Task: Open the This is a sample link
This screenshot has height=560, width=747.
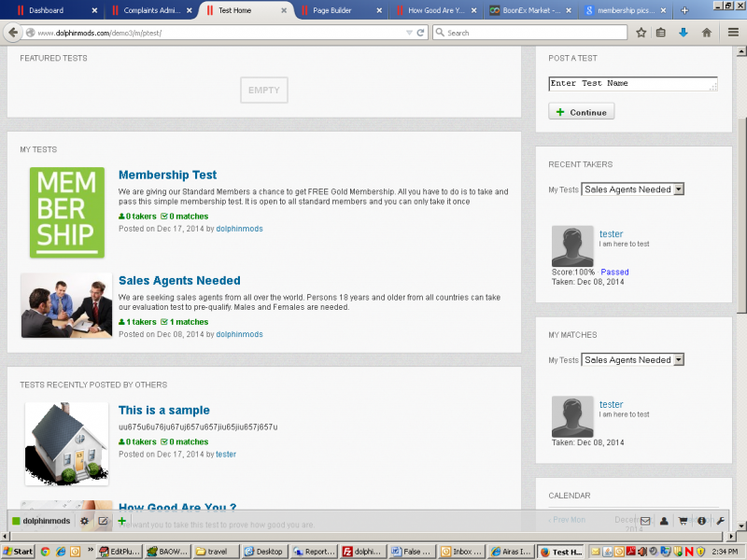Action: (164, 410)
